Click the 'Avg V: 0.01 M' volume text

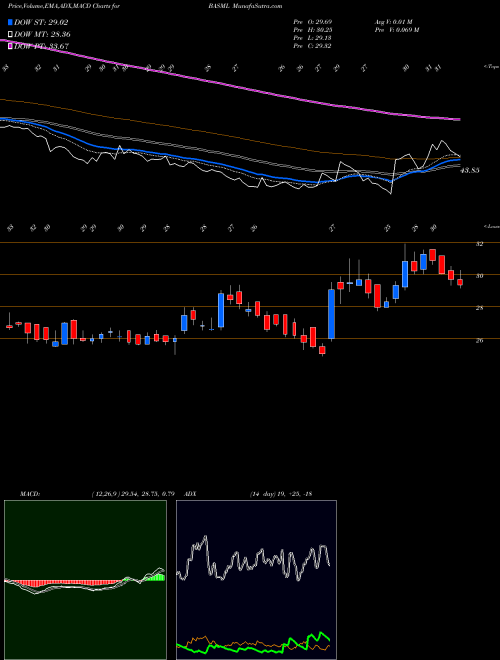394,22
